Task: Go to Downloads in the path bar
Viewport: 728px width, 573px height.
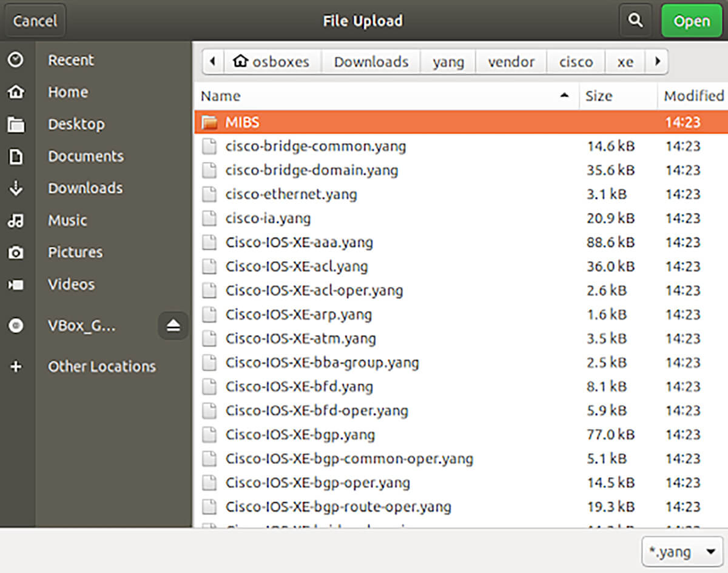Action: [x=371, y=61]
